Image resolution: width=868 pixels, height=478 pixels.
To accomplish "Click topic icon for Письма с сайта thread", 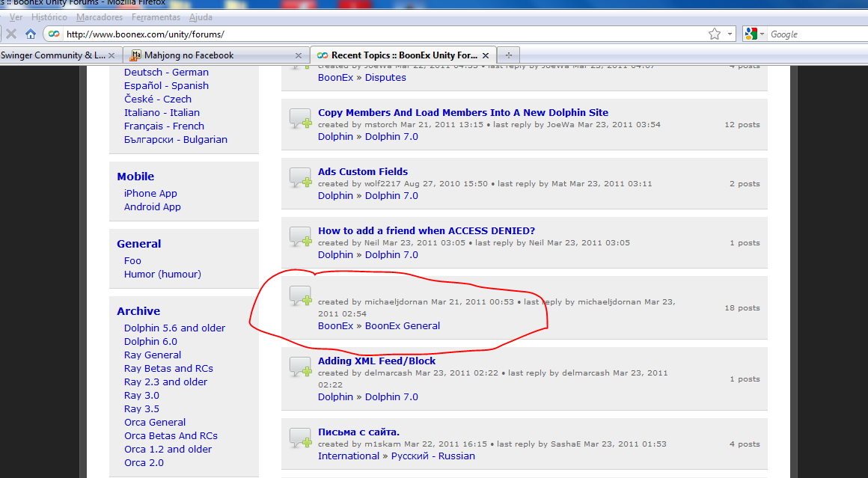I will tap(301, 438).
